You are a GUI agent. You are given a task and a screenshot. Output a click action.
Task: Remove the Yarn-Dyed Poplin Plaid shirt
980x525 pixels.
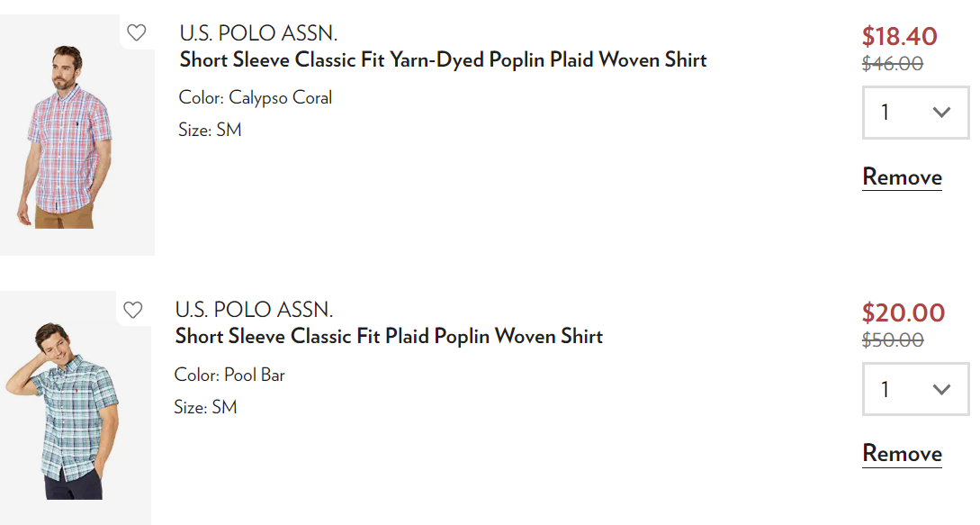pos(902,177)
